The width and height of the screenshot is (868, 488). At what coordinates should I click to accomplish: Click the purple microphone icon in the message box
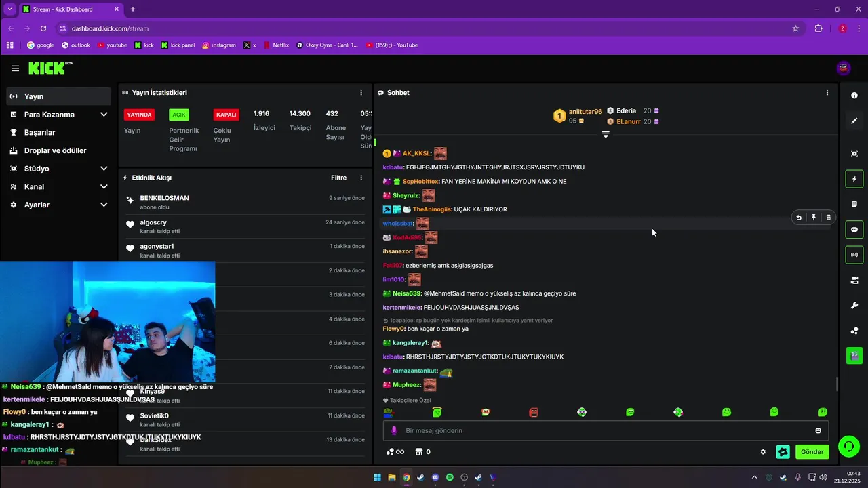point(394,430)
